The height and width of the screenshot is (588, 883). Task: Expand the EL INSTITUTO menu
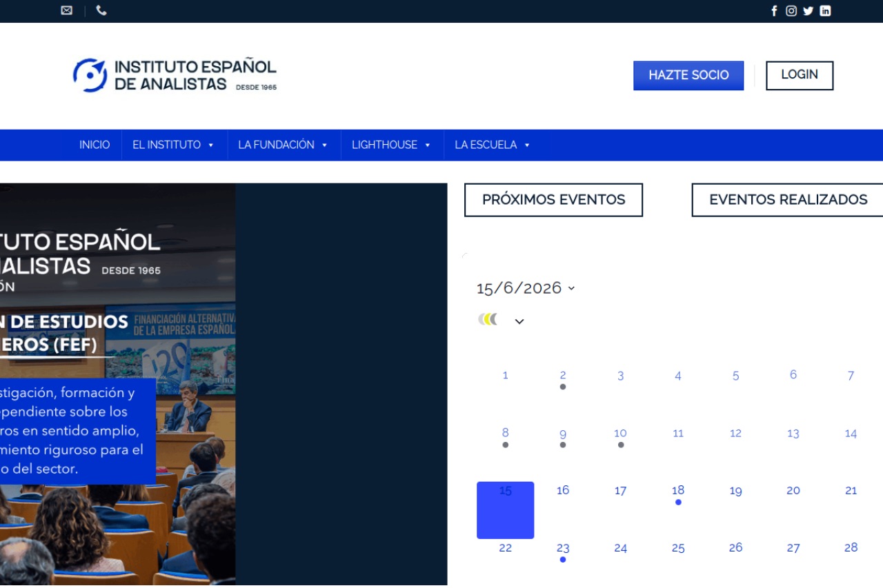tap(174, 145)
